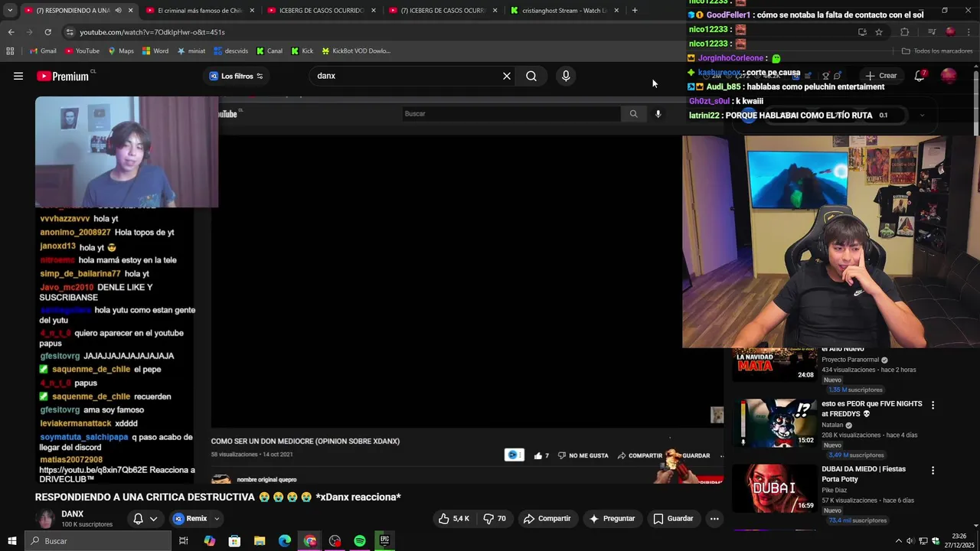Expand subscription notification options chevron
Viewport: 980px width, 551px height.
[154, 519]
